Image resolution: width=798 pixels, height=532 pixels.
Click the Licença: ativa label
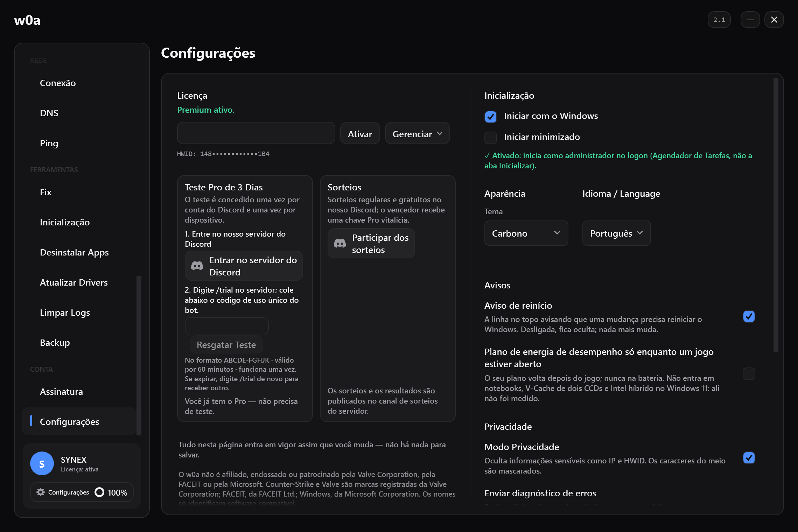(x=80, y=469)
